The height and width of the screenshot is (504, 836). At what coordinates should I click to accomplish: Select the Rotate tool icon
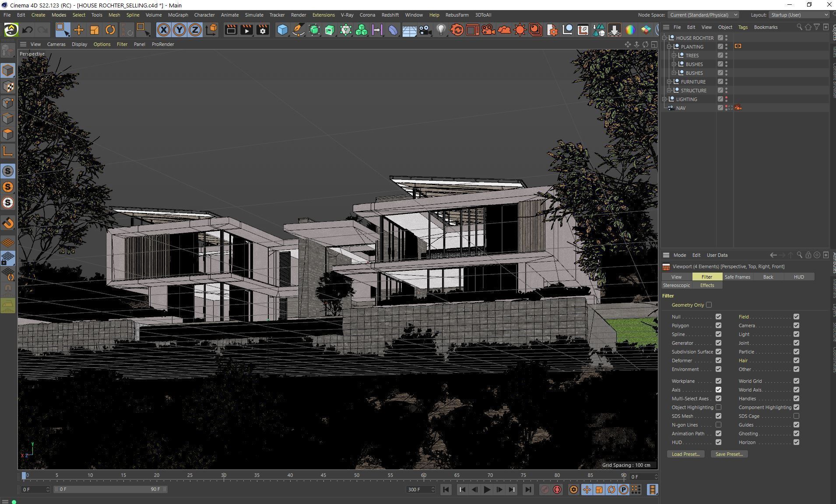110,30
